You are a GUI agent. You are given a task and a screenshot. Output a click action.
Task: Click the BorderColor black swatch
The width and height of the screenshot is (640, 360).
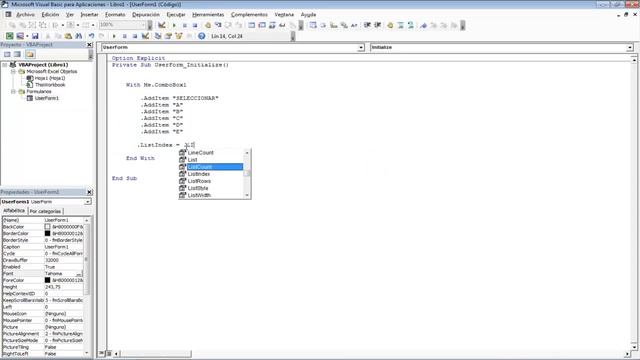pos(47,233)
